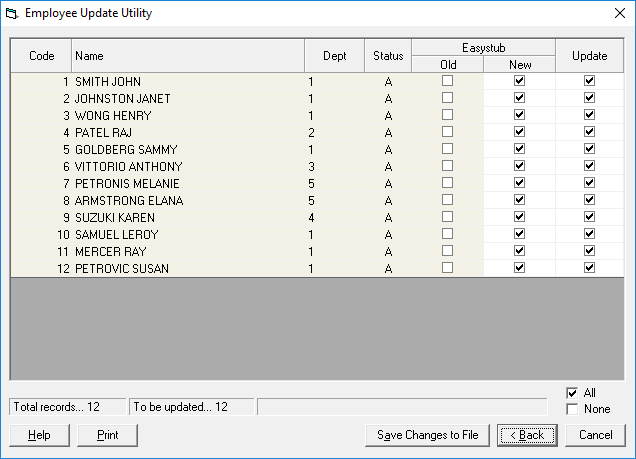Screen dimensions: 636x459
Task: Select the name MERCER RAY
Action: pos(110,252)
